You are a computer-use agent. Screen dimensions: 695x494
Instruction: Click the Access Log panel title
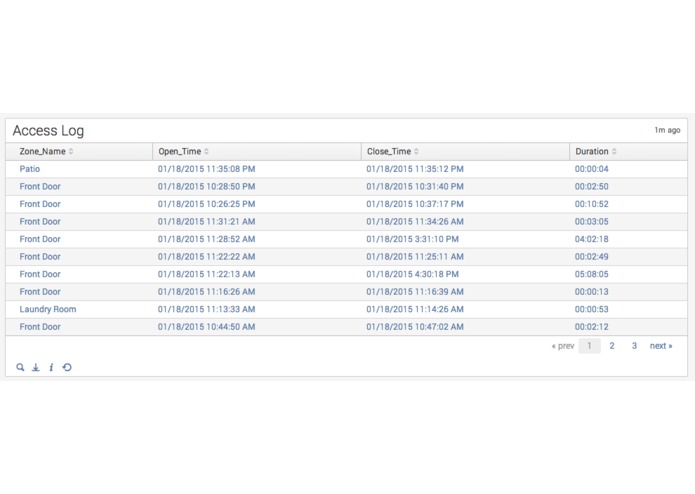tap(48, 131)
